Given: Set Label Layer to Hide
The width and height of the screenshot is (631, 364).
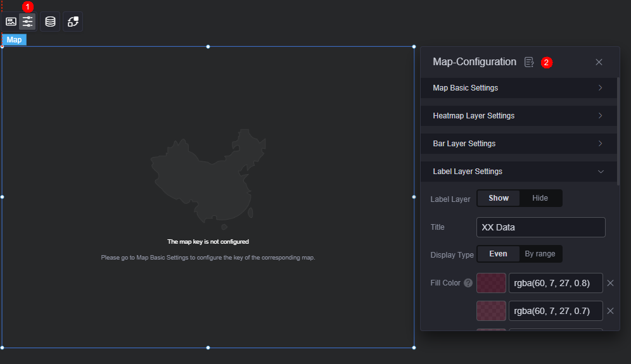Looking at the screenshot, I should [x=540, y=198].
